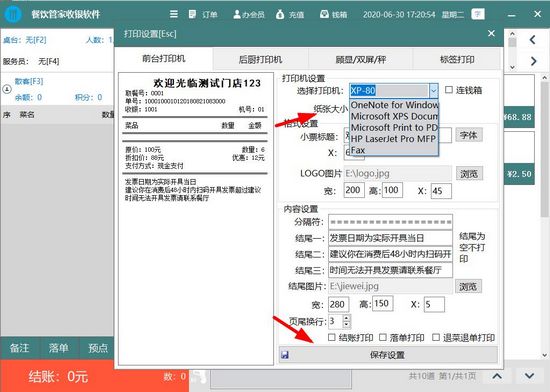The height and width of the screenshot is (392, 550).
Task: Open the 充值 recharge function
Action: pyautogui.click(x=290, y=14)
